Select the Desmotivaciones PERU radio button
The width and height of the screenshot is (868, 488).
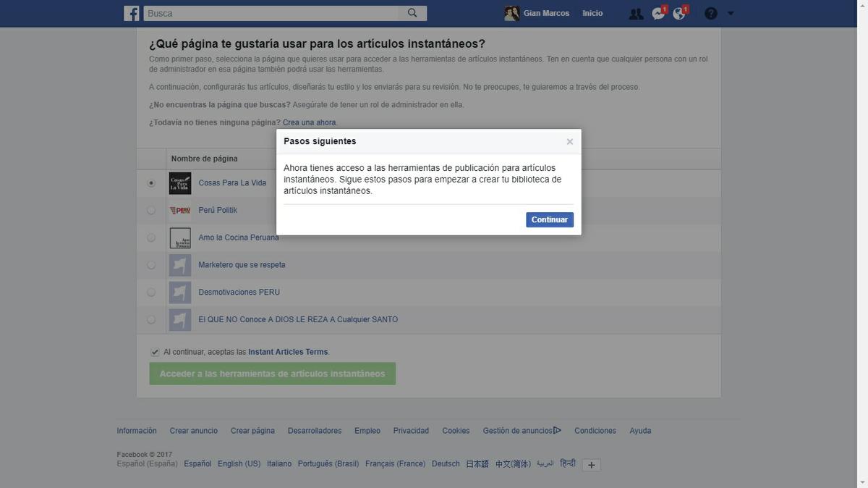click(x=151, y=292)
